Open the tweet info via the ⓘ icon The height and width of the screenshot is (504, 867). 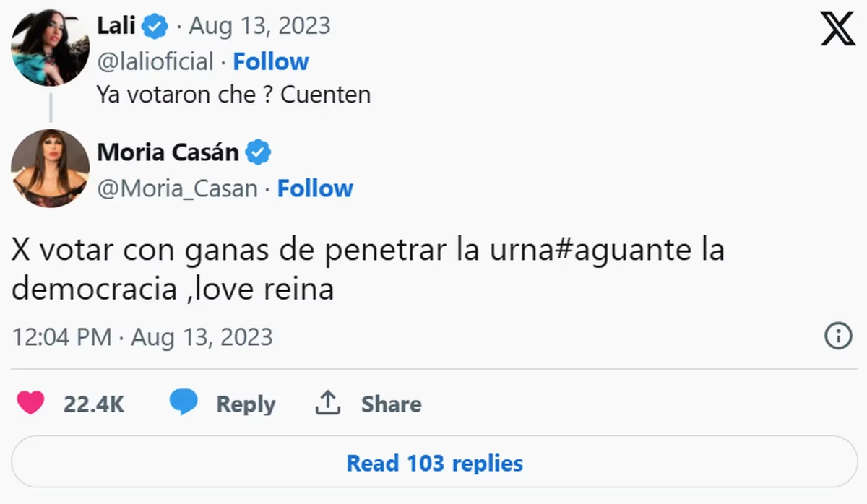(837, 336)
